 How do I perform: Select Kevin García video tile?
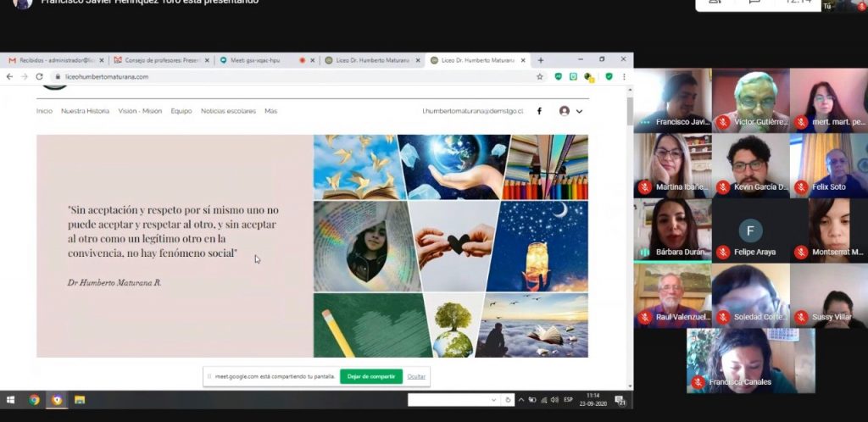coord(751,165)
